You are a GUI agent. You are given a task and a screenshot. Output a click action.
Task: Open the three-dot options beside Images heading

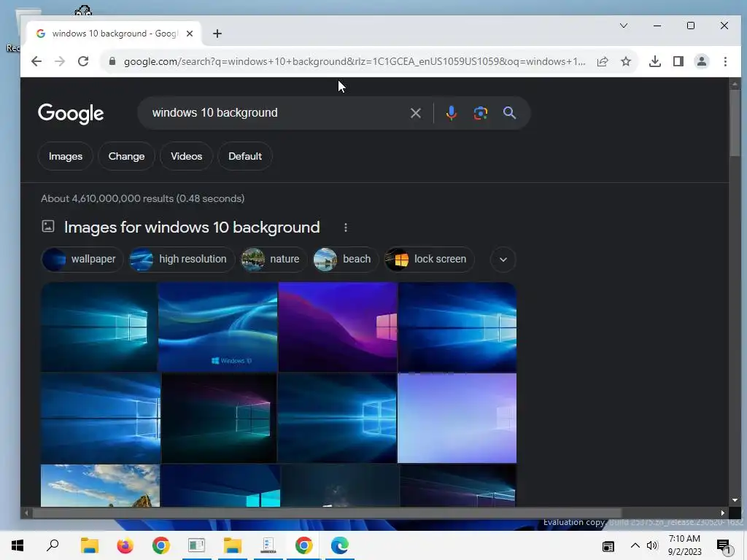coord(346,227)
